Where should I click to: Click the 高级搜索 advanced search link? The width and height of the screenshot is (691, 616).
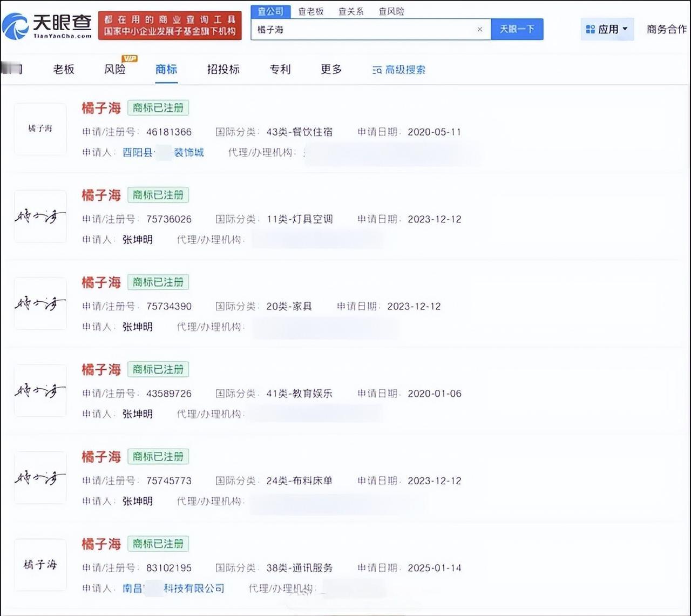[399, 70]
